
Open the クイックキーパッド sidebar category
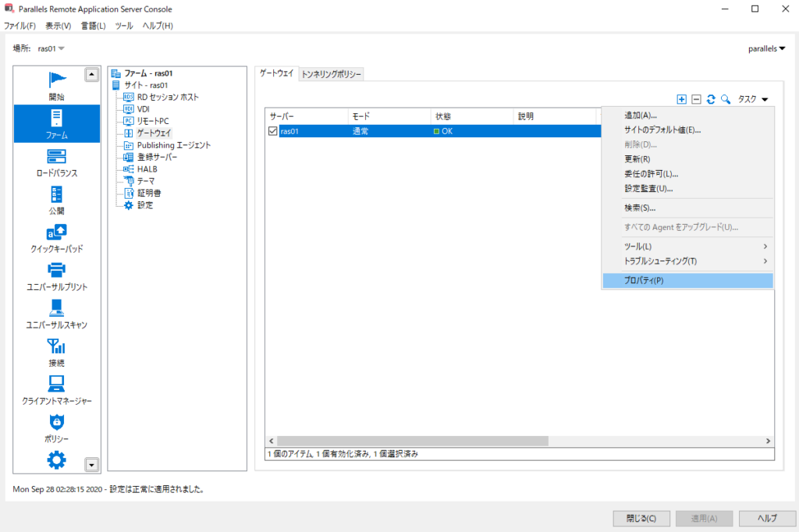click(56, 238)
